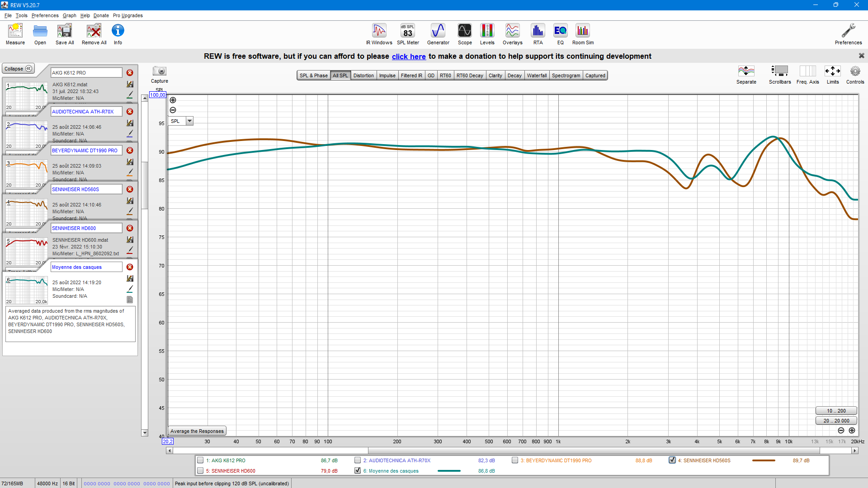Screen dimensions: 868x488
Task: Click the Open file icon
Action: tap(40, 34)
